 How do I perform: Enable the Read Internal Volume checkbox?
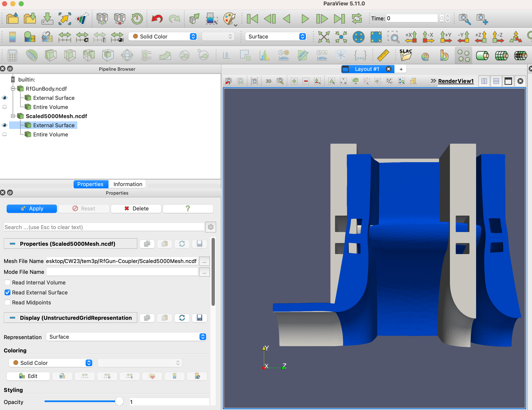(7, 282)
